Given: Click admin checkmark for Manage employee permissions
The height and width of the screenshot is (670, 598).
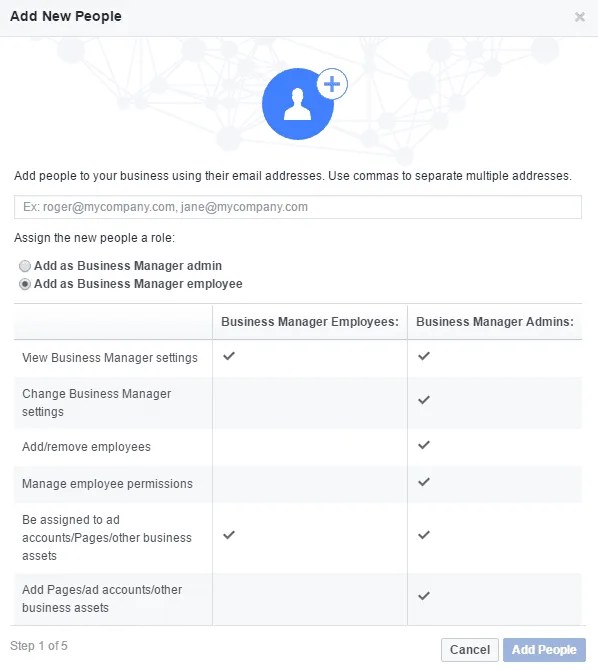Looking at the screenshot, I should point(424,482).
